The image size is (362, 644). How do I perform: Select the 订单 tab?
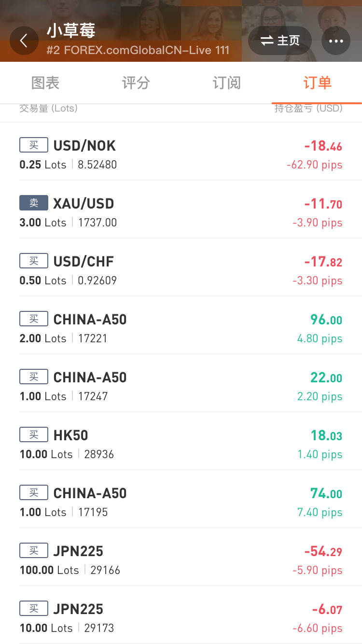coord(317,83)
